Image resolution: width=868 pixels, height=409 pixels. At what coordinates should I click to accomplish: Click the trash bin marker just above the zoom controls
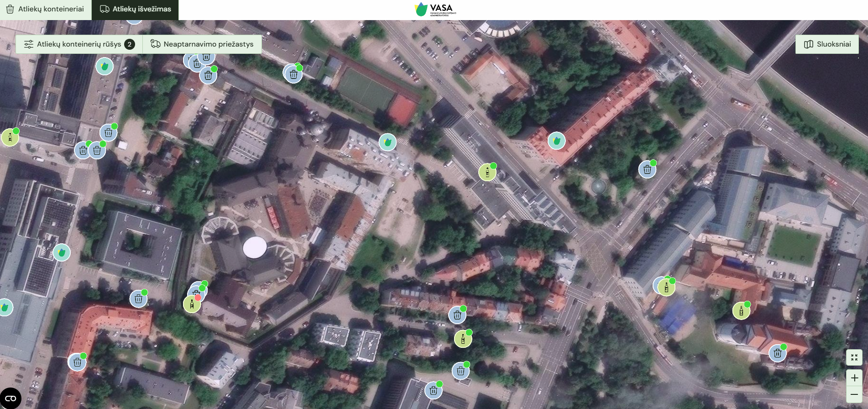[x=777, y=353]
